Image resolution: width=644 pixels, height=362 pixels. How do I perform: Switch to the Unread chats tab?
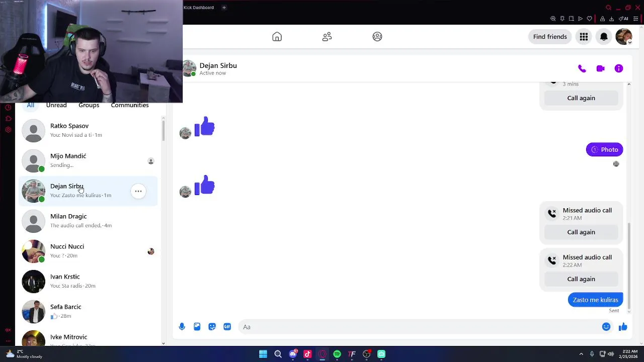click(x=56, y=105)
